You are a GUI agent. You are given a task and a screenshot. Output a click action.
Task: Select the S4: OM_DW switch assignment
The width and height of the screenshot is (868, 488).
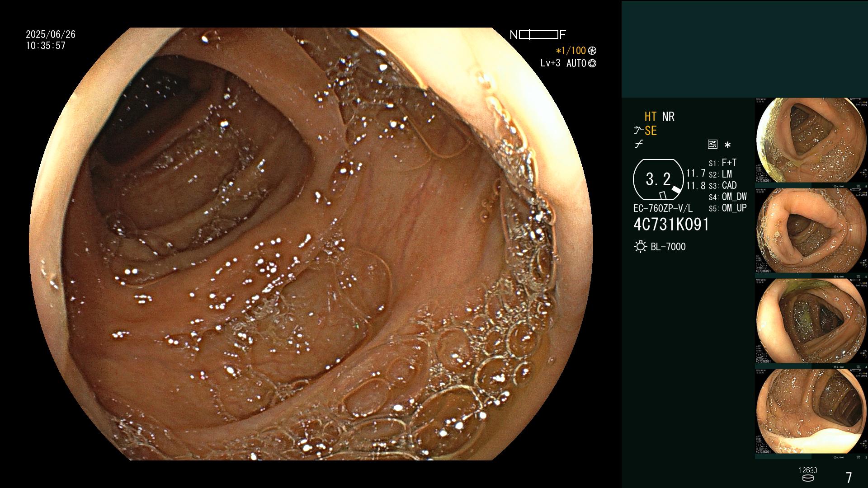[728, 197]
